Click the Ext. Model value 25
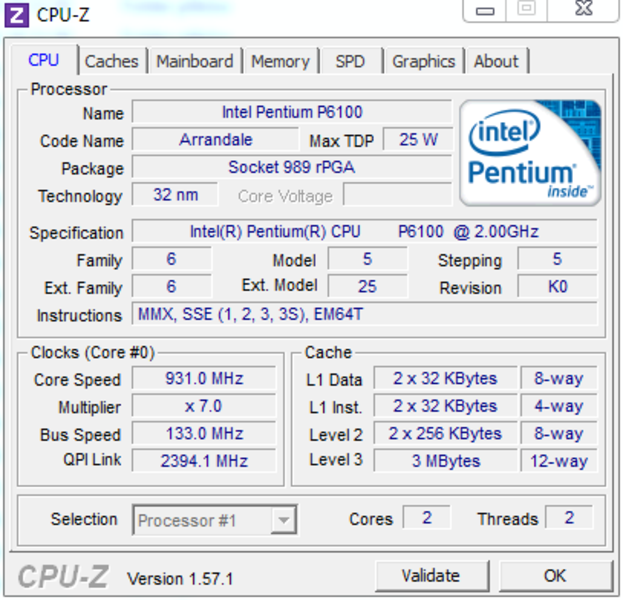623x600 pixels. (368, 286)
